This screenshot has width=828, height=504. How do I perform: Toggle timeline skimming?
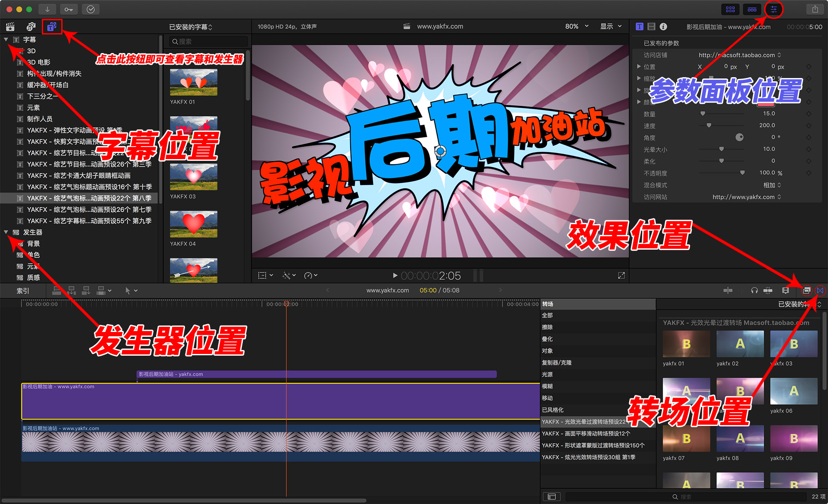728,291
